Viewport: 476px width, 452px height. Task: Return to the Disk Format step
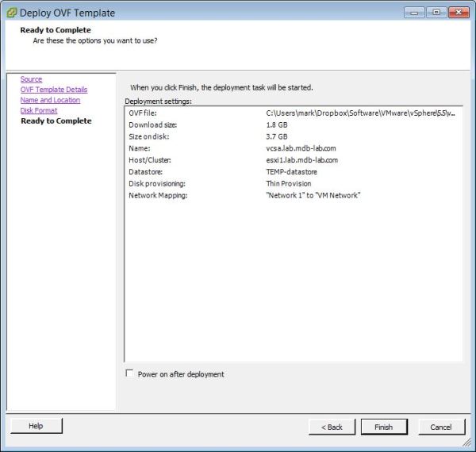[39, 110]
